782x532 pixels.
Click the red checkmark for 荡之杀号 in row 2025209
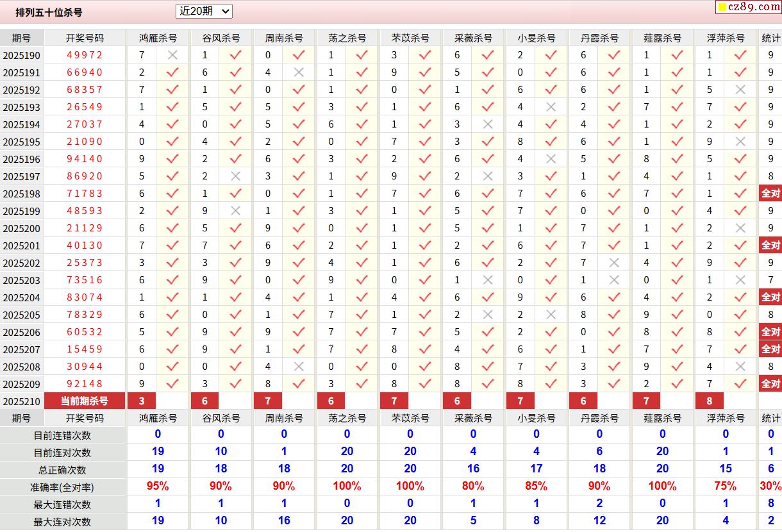tap(362, 384)
